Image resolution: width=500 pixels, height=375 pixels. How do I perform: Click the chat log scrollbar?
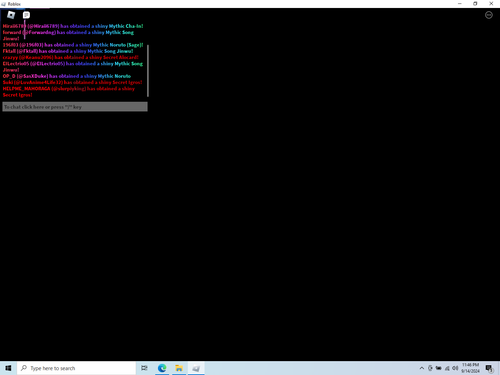[x=148, y=71]
